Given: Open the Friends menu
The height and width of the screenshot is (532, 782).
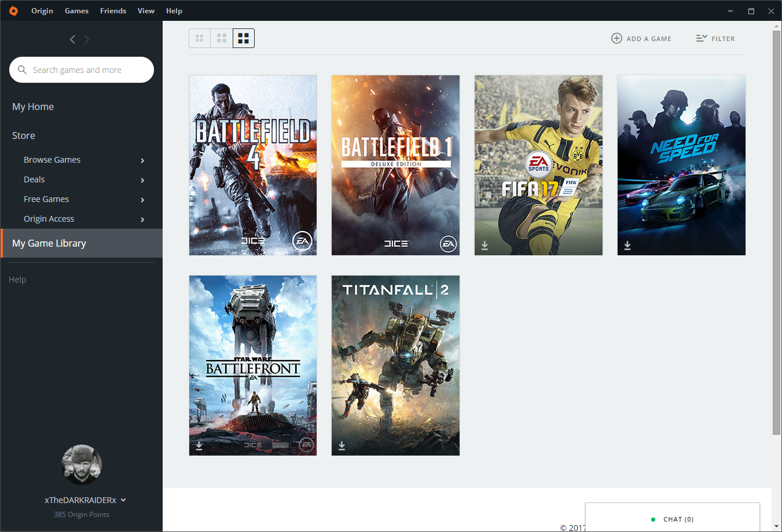Looking at the screenshot, I should coord(113,10).
